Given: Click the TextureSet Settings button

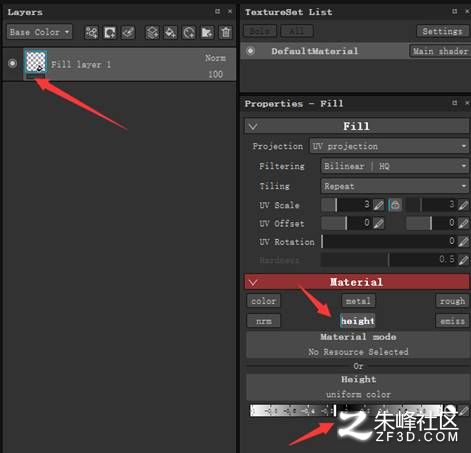Looking at the screenshot, I should pos(442,31).
